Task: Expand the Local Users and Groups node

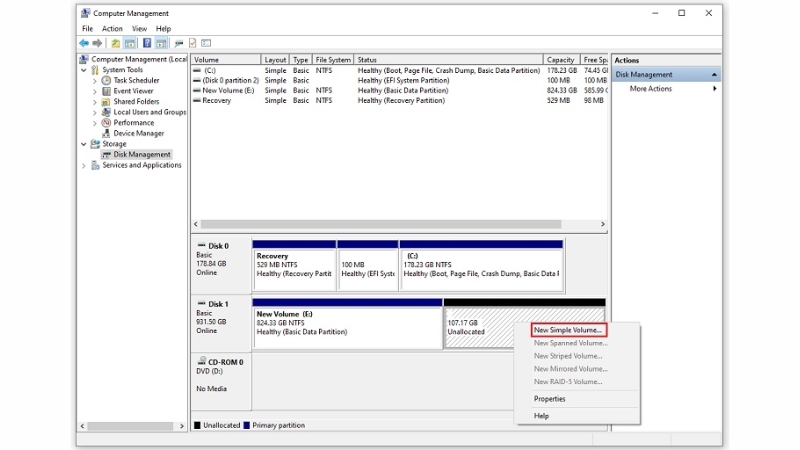Action: point(95,112)
